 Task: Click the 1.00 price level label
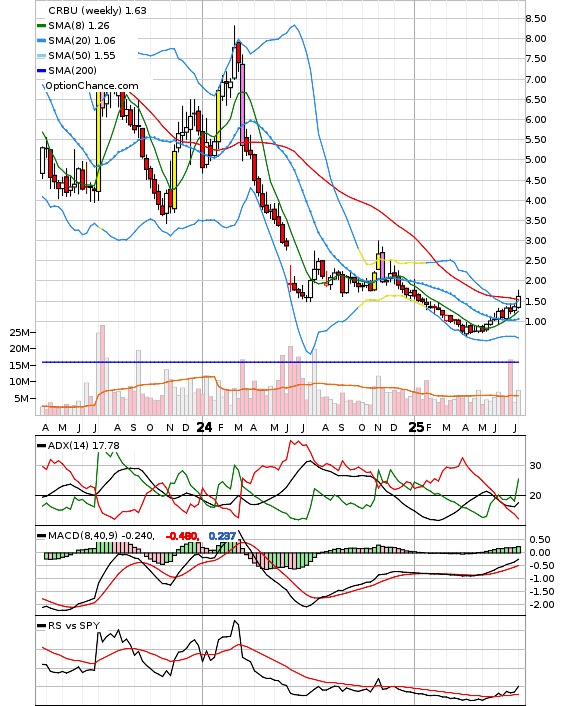pos(536,321)
